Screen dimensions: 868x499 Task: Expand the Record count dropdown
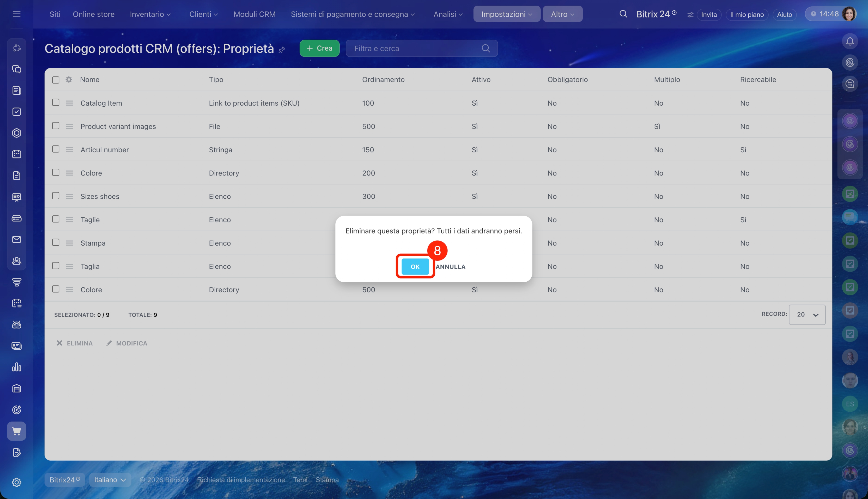tap(807, 315)
